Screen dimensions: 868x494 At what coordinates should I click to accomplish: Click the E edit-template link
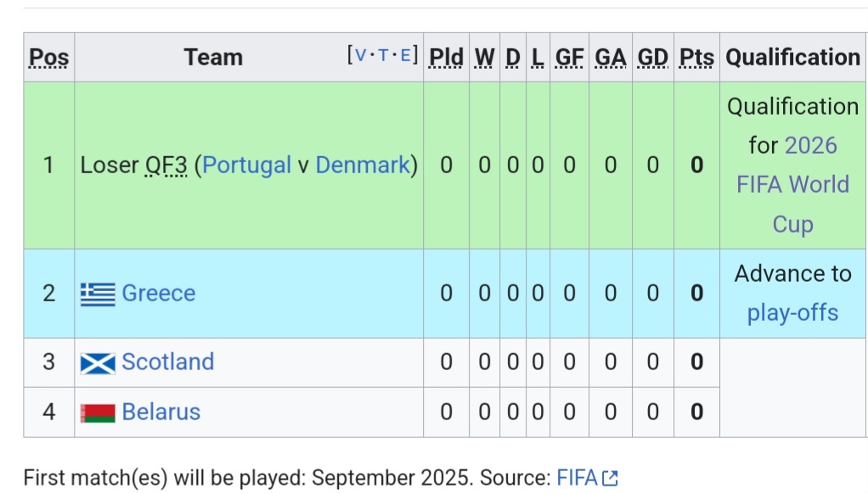pyautogui.click(x=405, y=55)
